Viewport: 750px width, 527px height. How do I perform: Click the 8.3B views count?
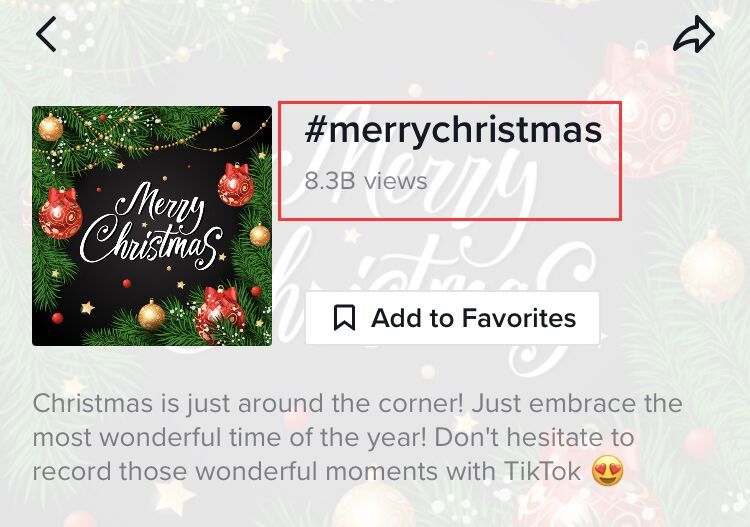(366, 181)
